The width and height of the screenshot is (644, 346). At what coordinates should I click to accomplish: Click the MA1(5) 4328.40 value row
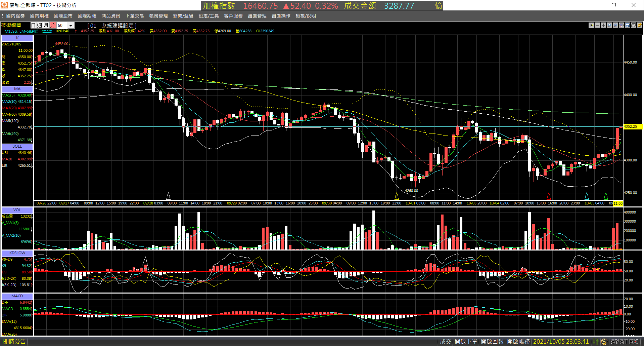[17, 95]
